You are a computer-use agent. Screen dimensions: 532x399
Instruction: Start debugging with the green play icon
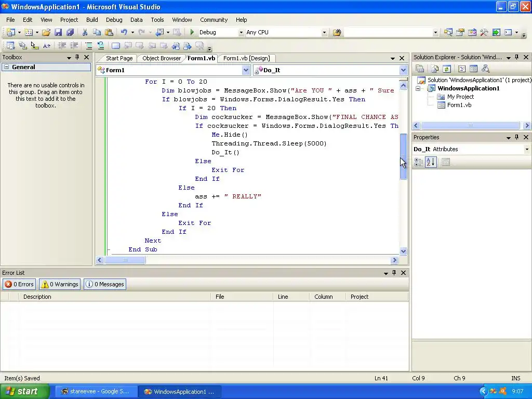pos(192,32)
